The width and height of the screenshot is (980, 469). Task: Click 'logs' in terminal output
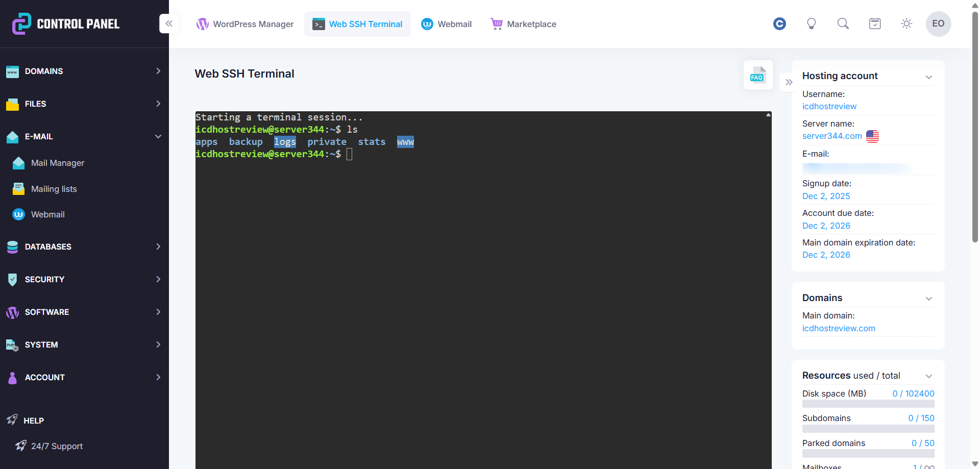click(285, 142)
